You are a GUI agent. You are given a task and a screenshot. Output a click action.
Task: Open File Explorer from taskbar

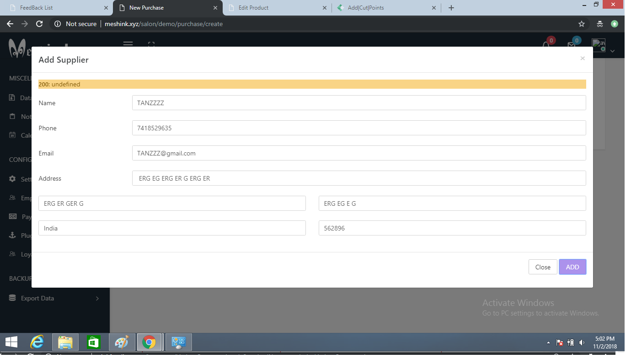pos(65,342)
